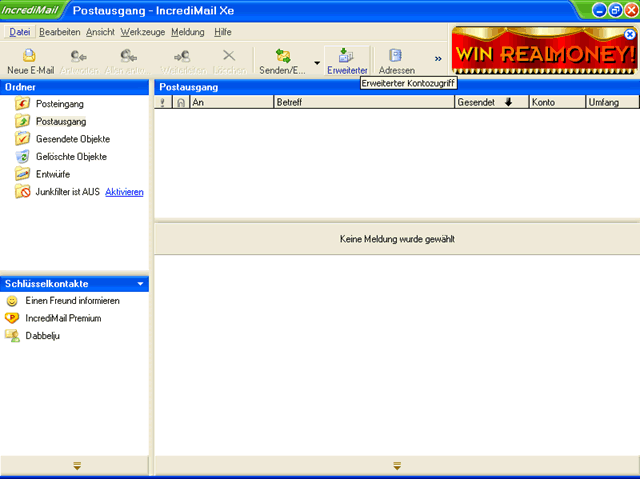Sort by the Betreff column header
The image size is (641, 480).
click(x=364, y=102)
